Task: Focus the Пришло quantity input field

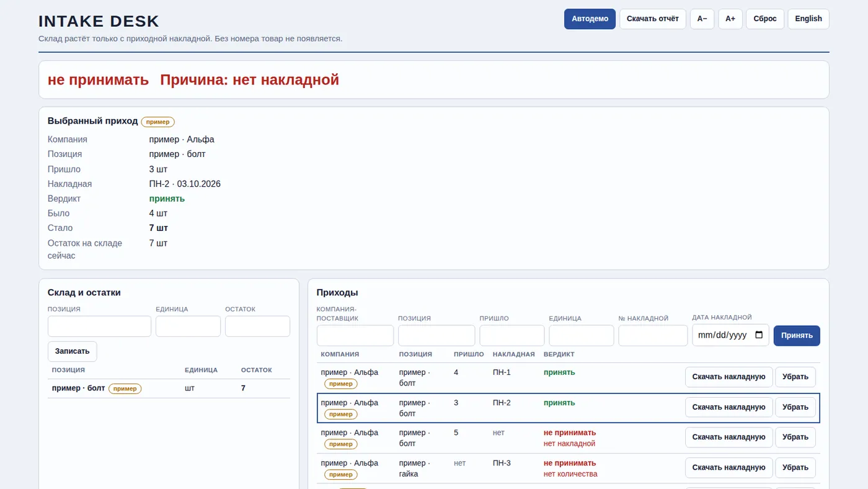Action: coord(512,336)
